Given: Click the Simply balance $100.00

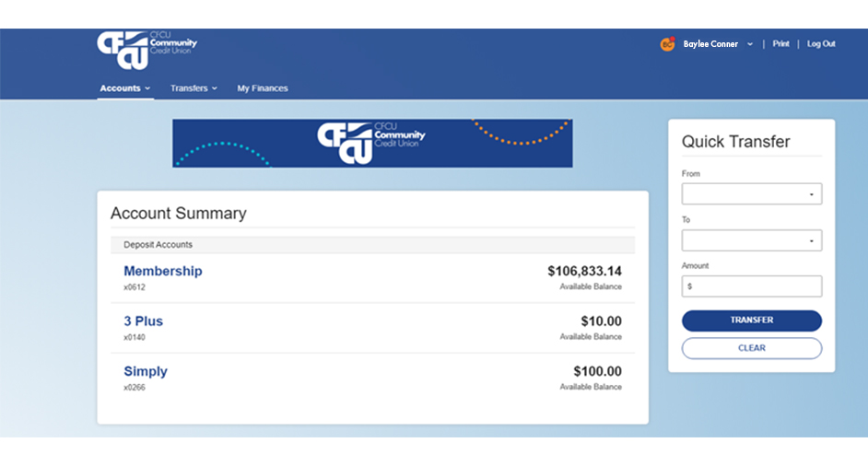Looking at the screenshot, I should point(597,371).
